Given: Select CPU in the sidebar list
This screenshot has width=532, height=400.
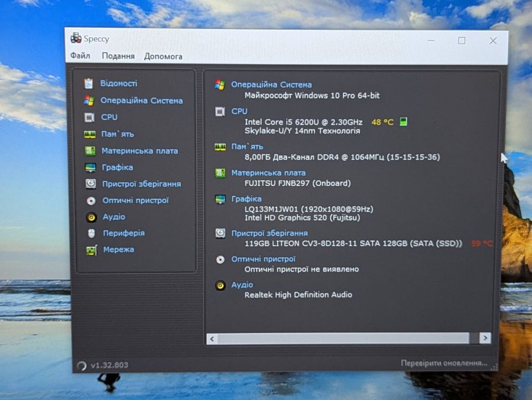Looking at the screenshot, I should 109,117.
